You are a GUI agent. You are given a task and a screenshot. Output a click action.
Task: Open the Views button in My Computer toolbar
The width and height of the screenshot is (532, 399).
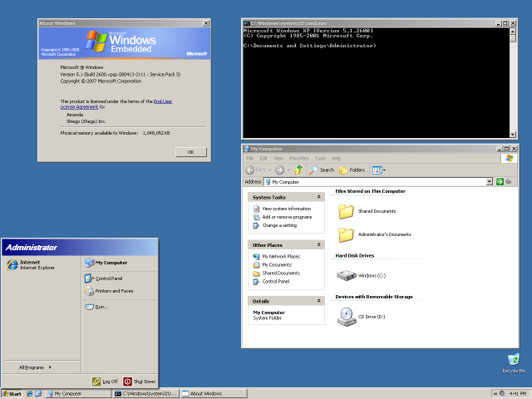(379, 170)
